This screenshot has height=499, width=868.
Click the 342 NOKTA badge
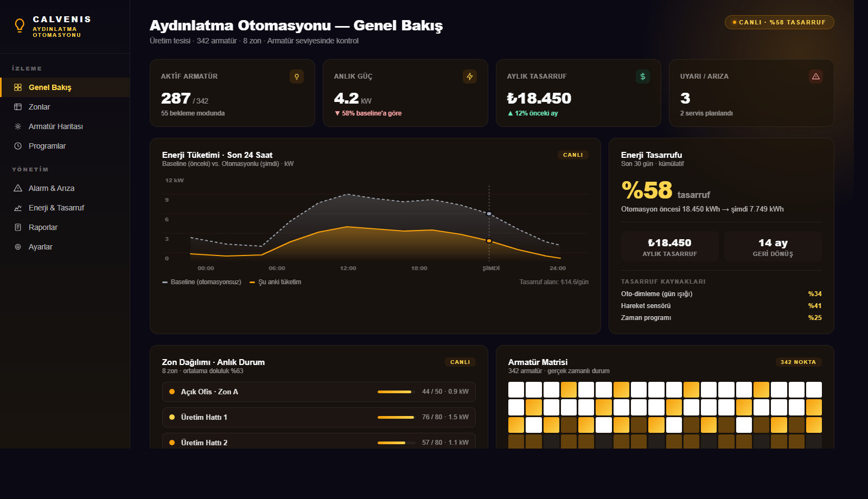pos(797,362)
